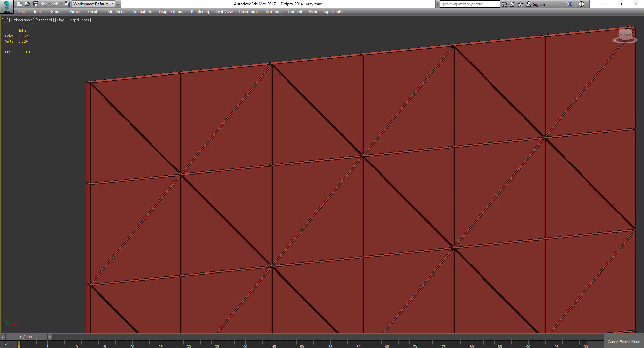Viewport: 644px width, 348px height.
Task: Click frame 100 on the timeline track
Action: (x=585, y=344)
